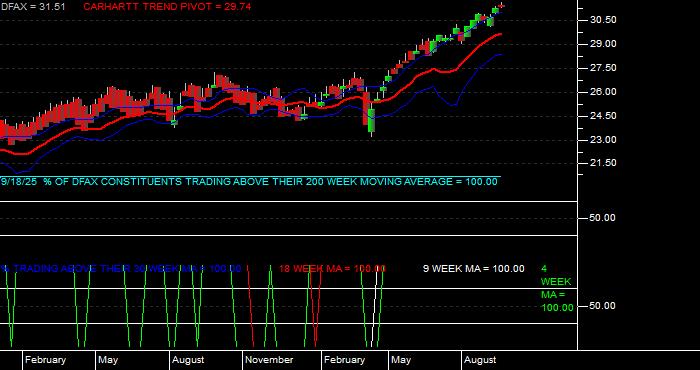Click the red 18 WEEK MA = 100.00 label
The image size is (700, 370).
pos(332,269)
